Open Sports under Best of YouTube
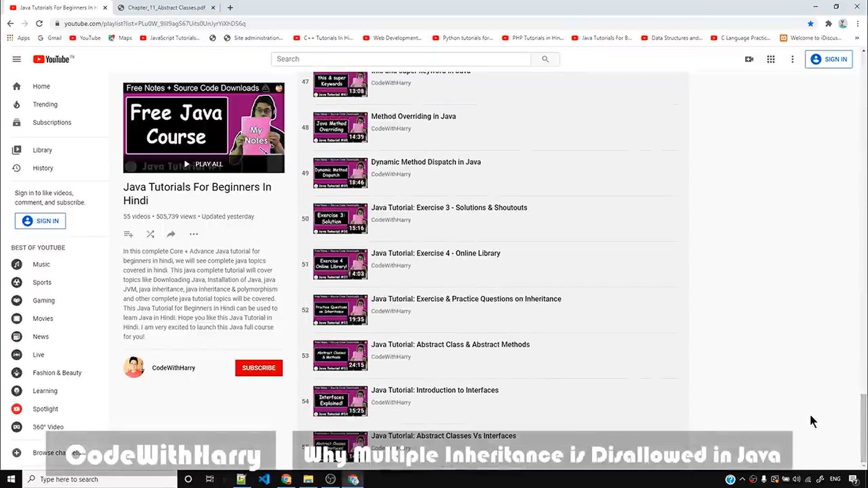Viewport: 868px width, 488px height. pos(42,282)
